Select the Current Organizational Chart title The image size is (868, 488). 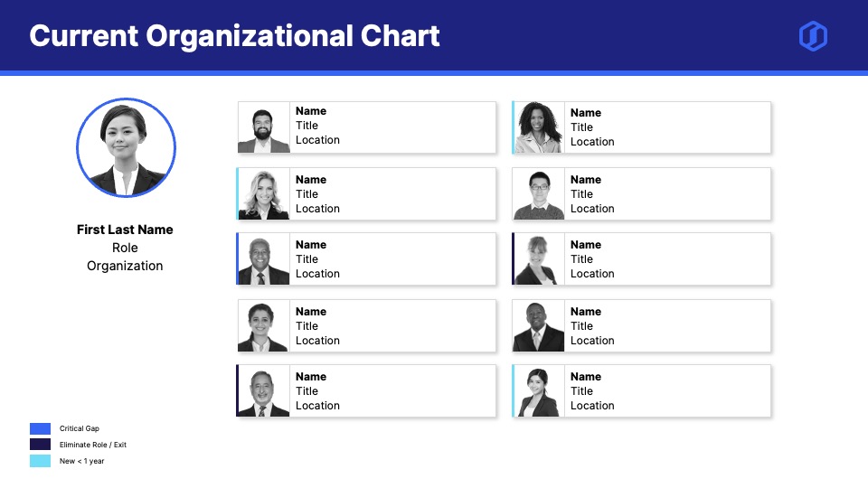pyautogui.click(x=234, y=36)
